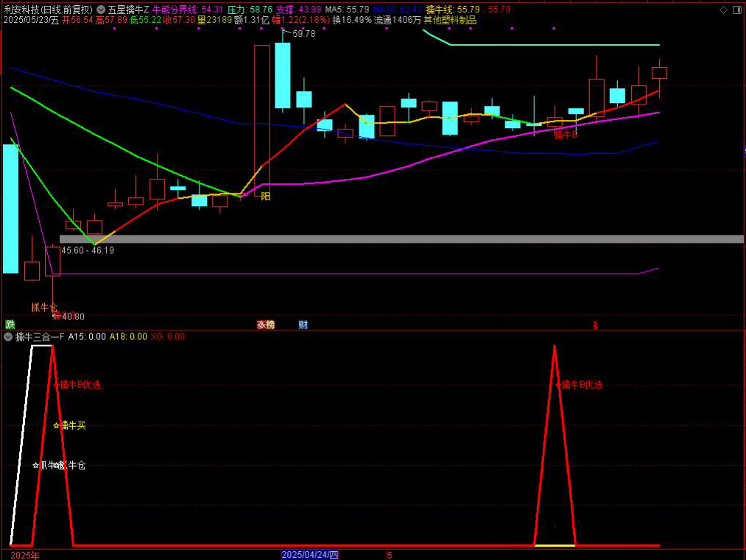Click the diamond icon at top right
The height and width of the screenshot is (560, 746).
[722, 10]
